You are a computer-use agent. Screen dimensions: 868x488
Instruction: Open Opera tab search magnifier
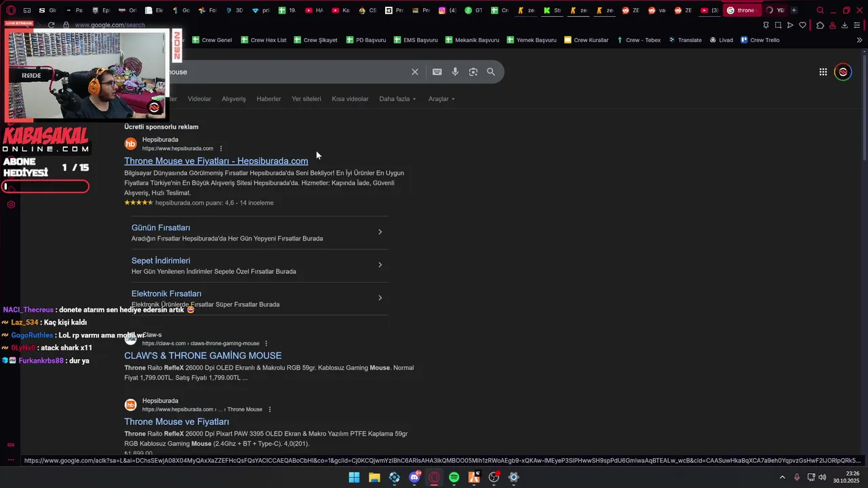pos(820,10)
